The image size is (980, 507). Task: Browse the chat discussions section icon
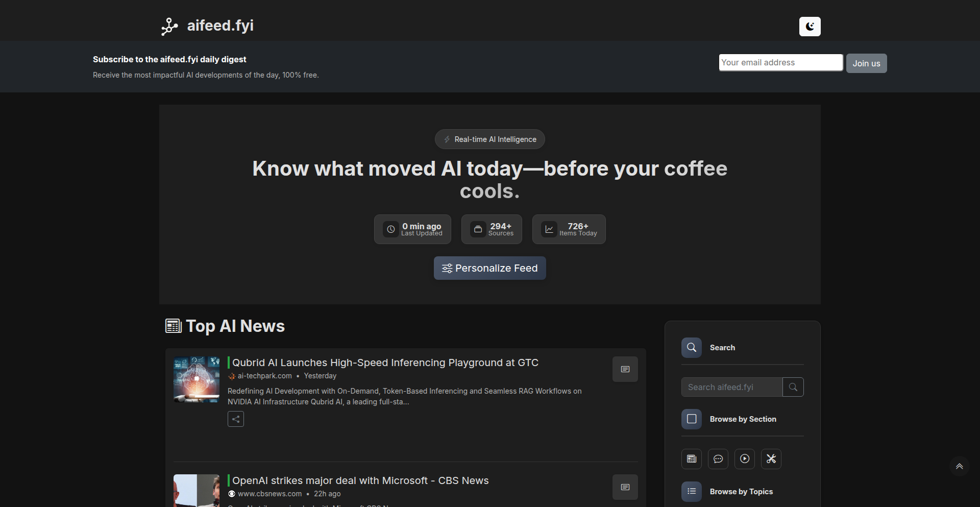click(x=718, y=459)
